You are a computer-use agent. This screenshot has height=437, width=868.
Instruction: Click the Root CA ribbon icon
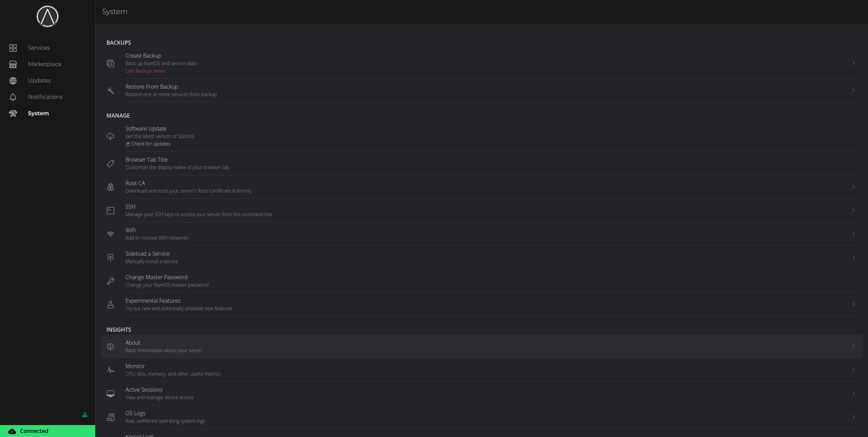tap(111, 187)
